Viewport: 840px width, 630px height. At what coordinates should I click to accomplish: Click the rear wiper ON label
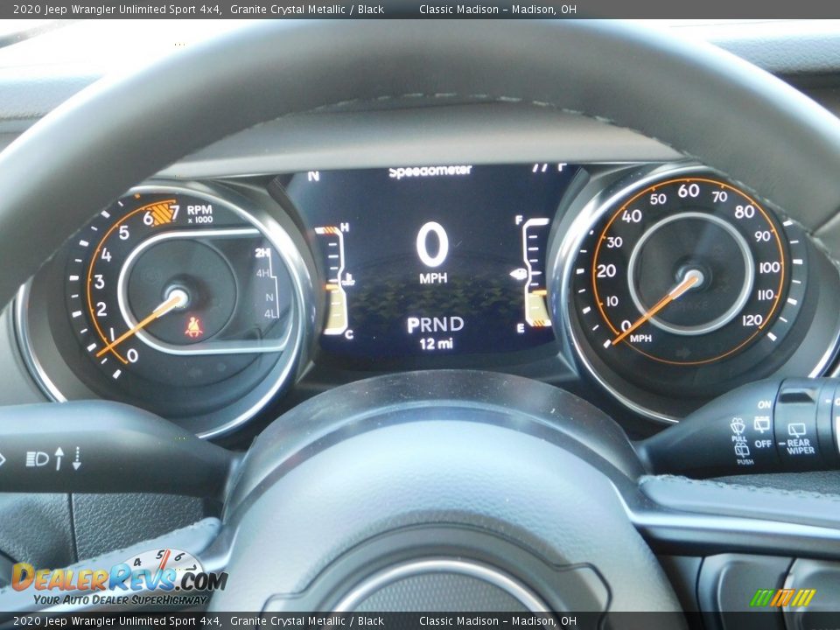[764, 405]
